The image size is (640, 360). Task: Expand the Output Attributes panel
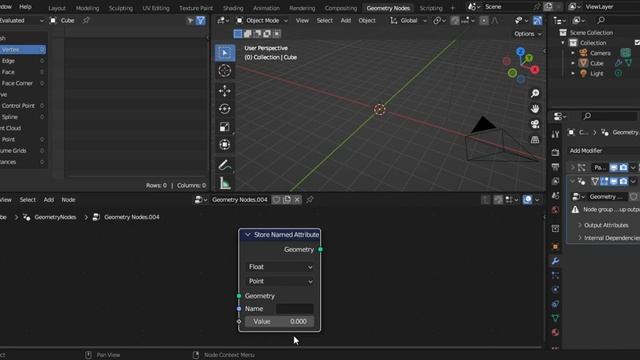point(605,225)
